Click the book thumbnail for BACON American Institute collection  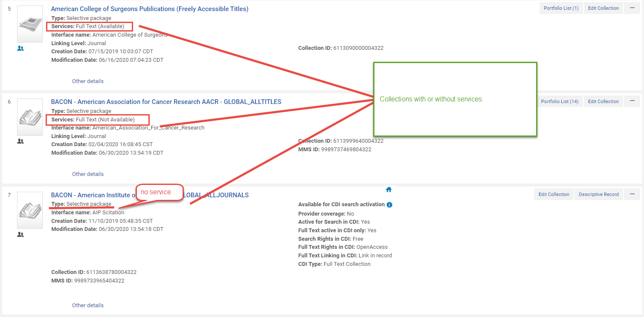coord(30,210)
